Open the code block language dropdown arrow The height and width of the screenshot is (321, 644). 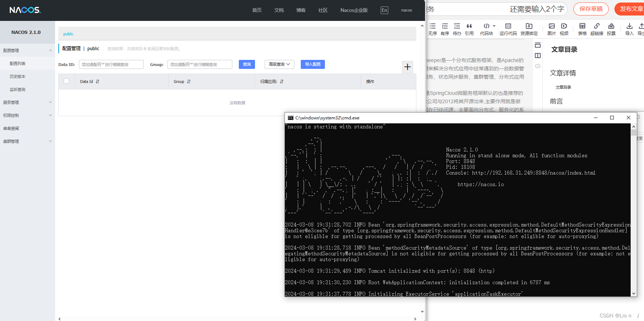click(494, 26)
